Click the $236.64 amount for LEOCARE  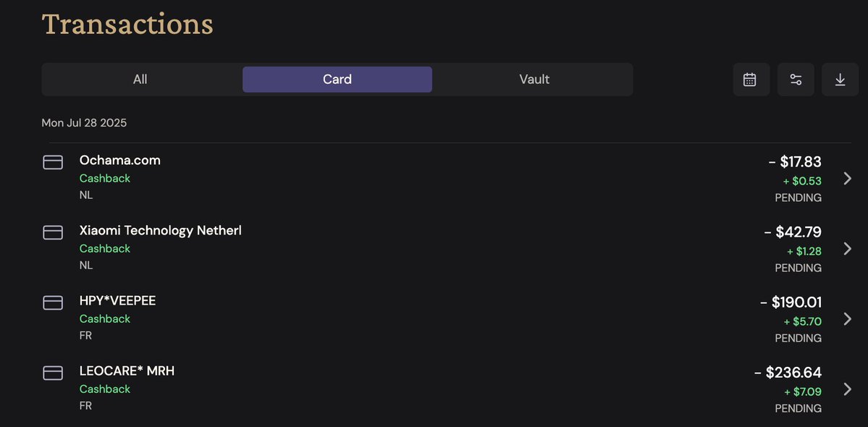pyautogui.click(x=788, y=373)
